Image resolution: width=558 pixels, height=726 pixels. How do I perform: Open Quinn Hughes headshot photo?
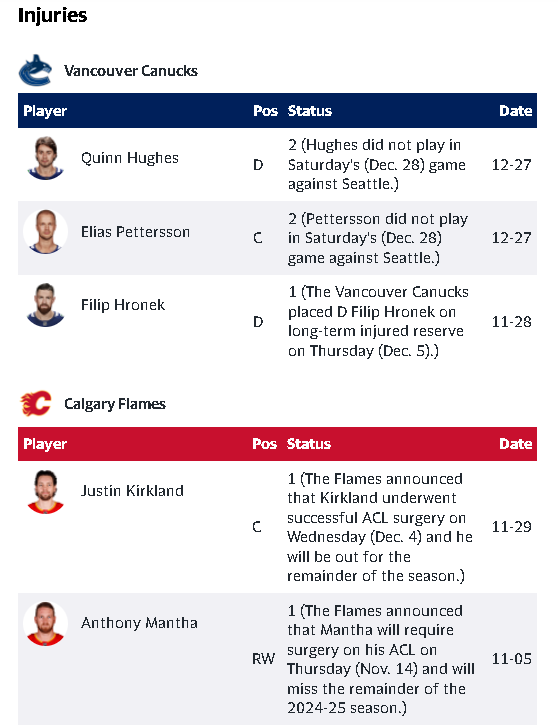click(x=45, y=158)
